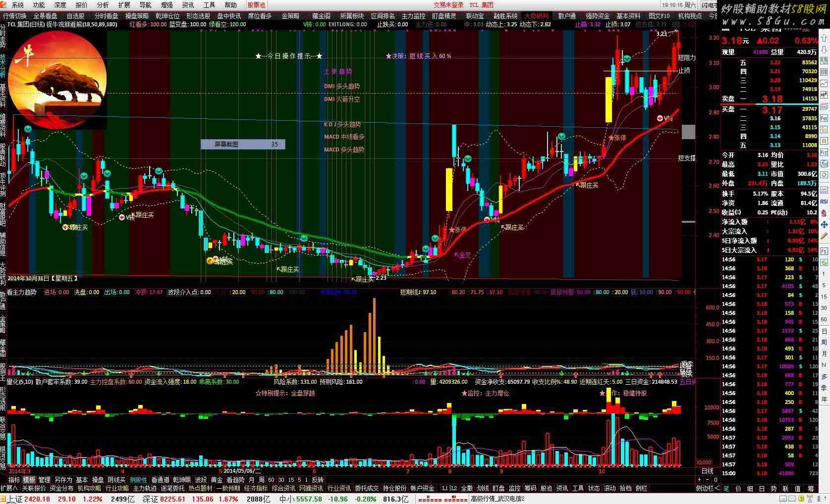
Task: Click the 关联报价 button
Action: tap(34, 489)
